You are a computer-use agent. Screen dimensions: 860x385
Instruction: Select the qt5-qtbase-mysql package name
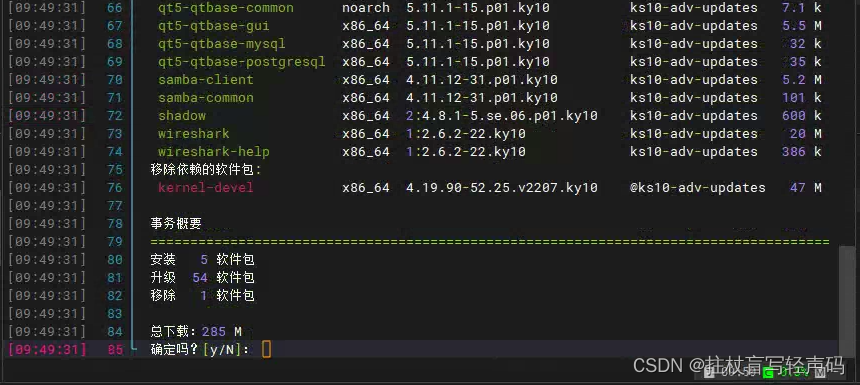(x=222, y=44)
